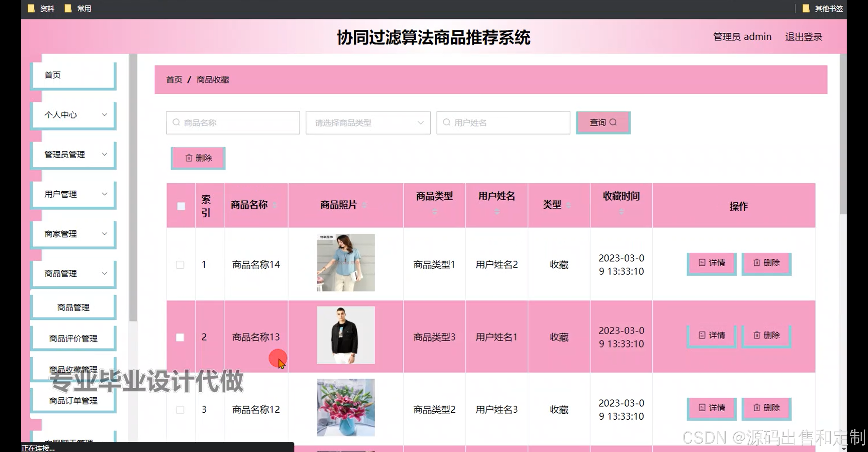The width and height of the screenshot is (868, 452).
Task: Check the checkbox for row 1
Action: coord(180,265)
